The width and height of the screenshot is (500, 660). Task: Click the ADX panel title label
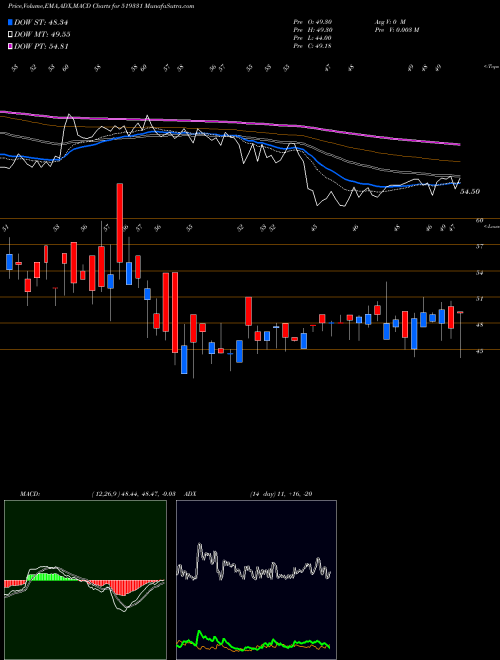pos(190,494)
